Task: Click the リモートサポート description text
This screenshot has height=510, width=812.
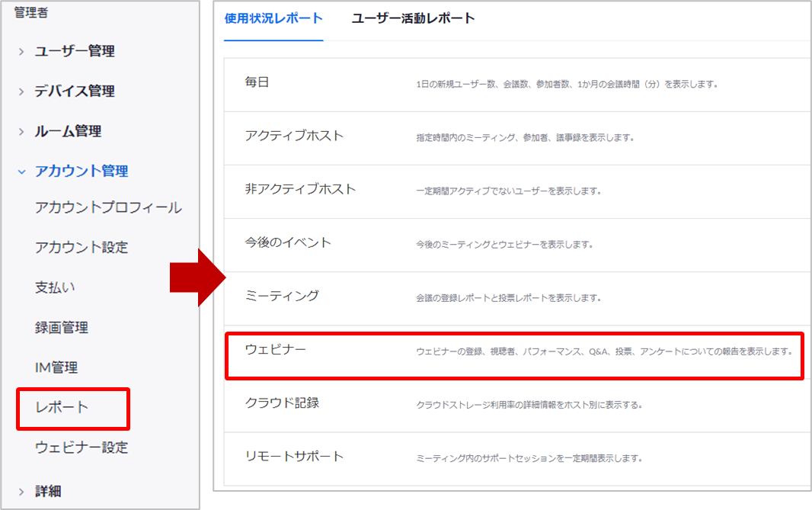Action: pyautogui.click(x=529, y=458)
